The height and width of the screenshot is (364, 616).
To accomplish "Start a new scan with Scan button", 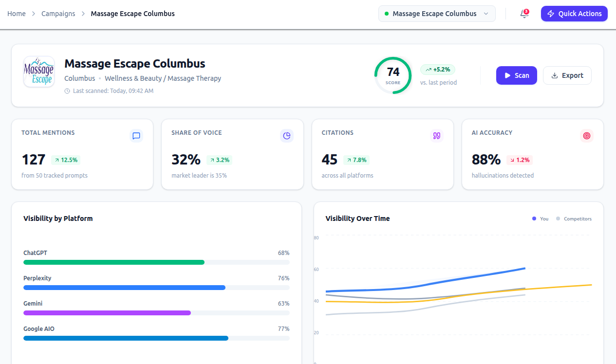I will tap(516, 75).
